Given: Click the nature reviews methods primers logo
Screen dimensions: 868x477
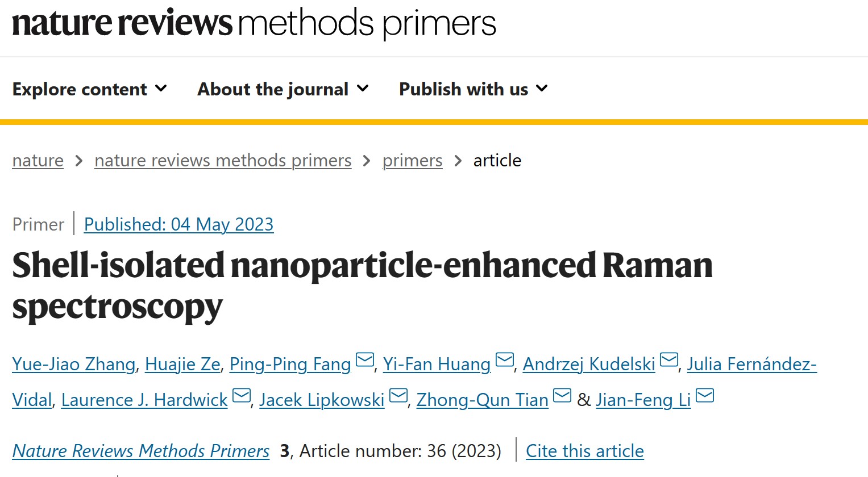Looking at the screenshot, I should 254,24.
